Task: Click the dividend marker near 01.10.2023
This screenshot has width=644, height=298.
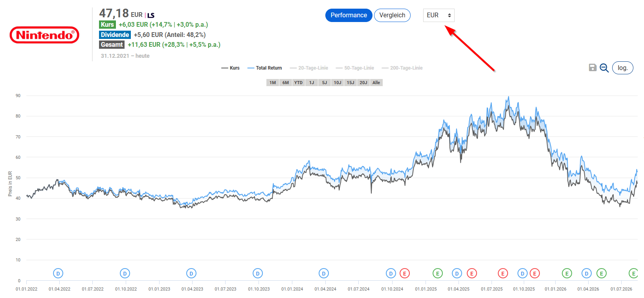Action: pos(258,273)
